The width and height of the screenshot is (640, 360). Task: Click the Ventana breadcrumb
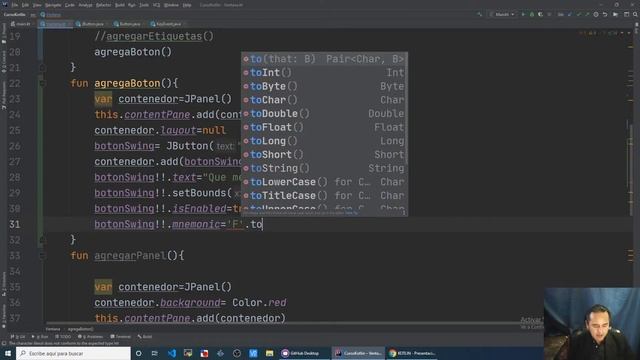[53, 329]
